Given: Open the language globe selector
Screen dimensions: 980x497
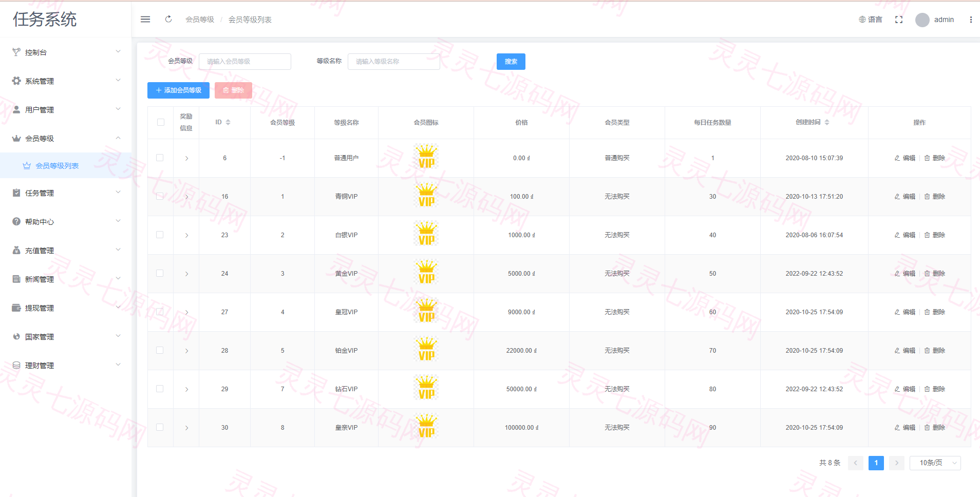Looking at the screenshot, I should point(871,20).
